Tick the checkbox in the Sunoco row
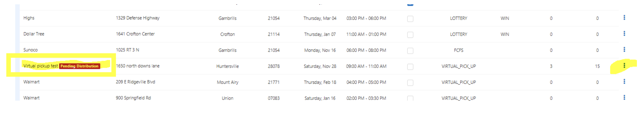The height and width of the screenshot is (113, 644). [410, 51]
